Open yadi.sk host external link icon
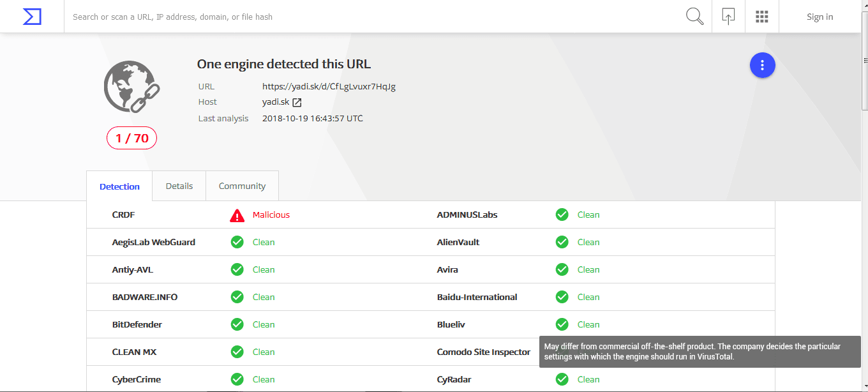868x392 pixels. [297, 102]
